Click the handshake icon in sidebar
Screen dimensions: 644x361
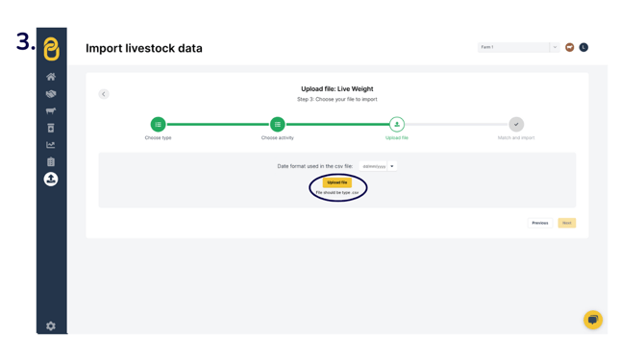click(x=51, y=94)
